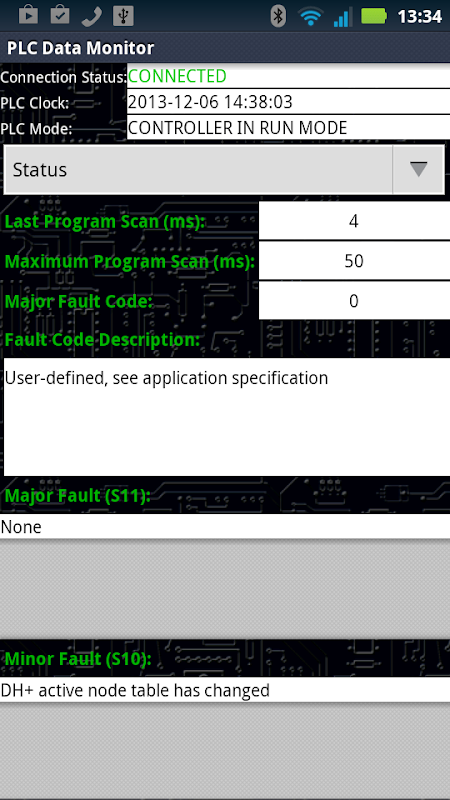Tap the CONTROLLER IN RUN MODE field
450x800 pixels.
point(288,127)
